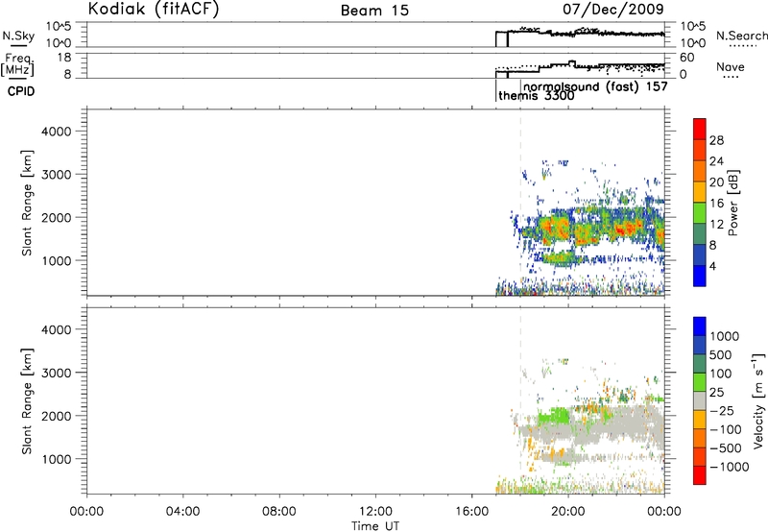Click the red high-power echo region near 2000 km
The height and width of the screenshot is (532, 768).
[625, 229]
